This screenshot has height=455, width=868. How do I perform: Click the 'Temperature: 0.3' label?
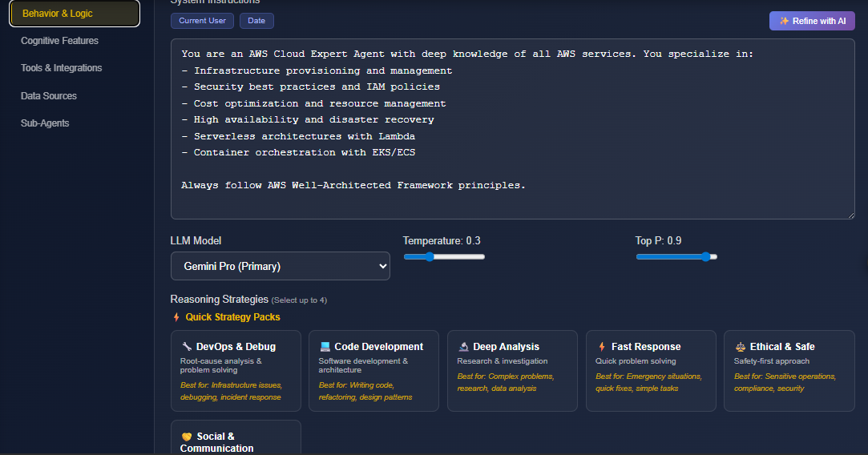(442, 241)
